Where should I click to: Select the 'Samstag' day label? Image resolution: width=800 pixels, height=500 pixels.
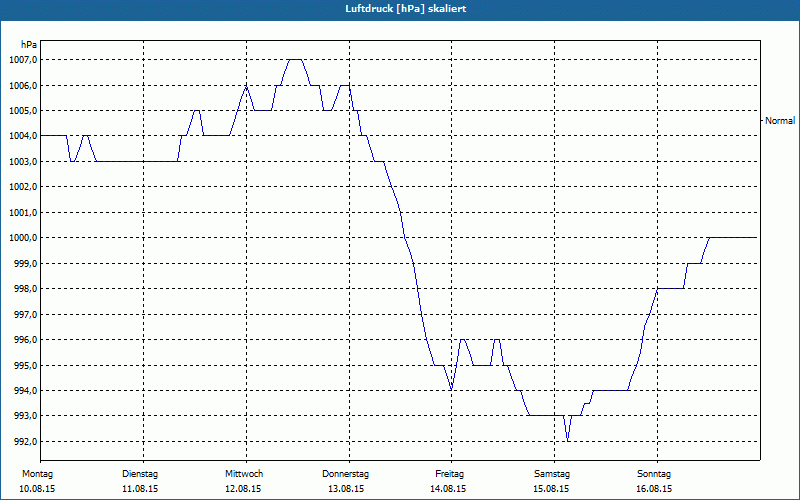click(x=552, y=474)
